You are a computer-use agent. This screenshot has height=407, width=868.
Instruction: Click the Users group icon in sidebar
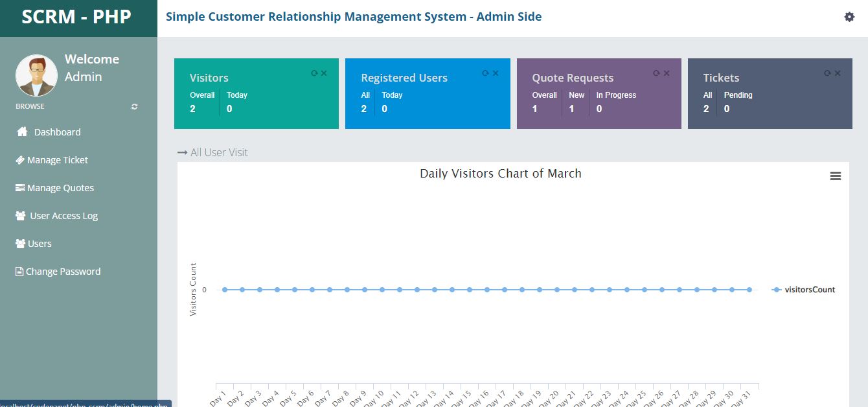pos(19,243)
